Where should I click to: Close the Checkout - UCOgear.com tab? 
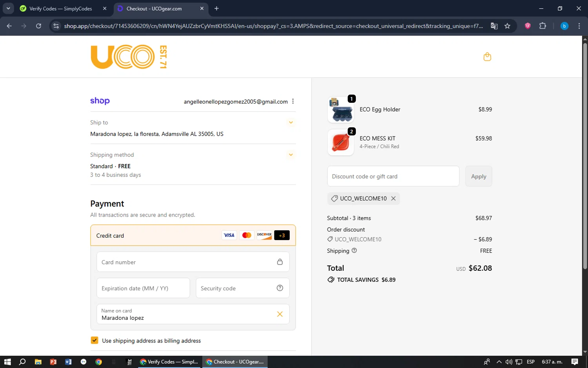click(202, 8)
